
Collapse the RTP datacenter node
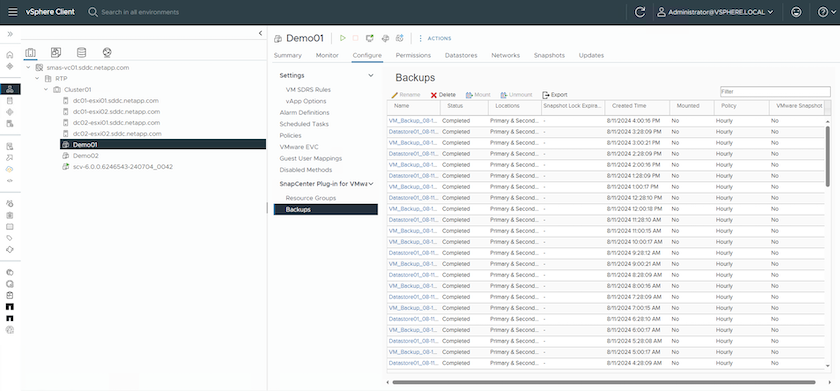(37, 79)
